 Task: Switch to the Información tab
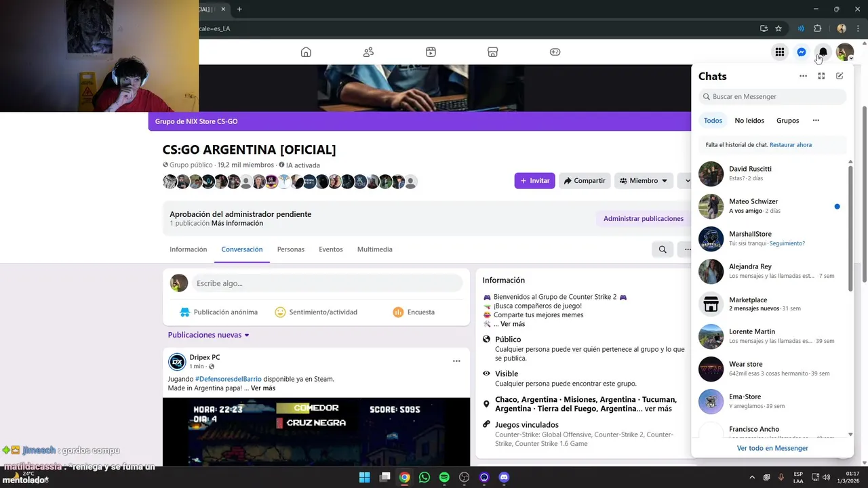point(188,249)
